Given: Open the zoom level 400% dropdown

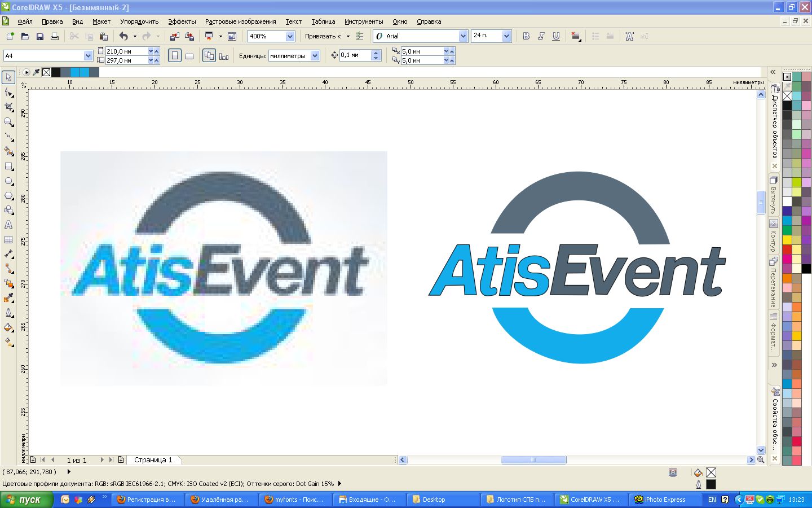Looking at the screenshot, I should click(290, 36).
